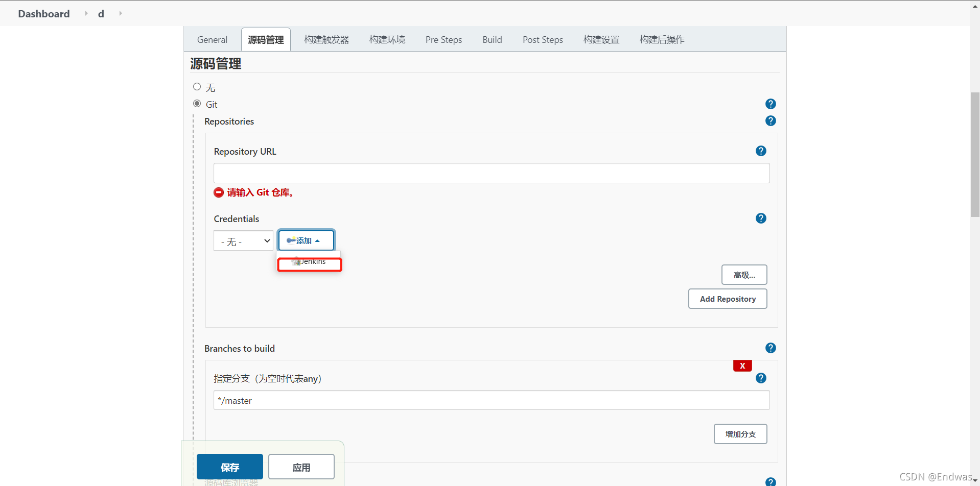Open the Build tab
This screenshot has width=980, height=486.
pos(492,40)
